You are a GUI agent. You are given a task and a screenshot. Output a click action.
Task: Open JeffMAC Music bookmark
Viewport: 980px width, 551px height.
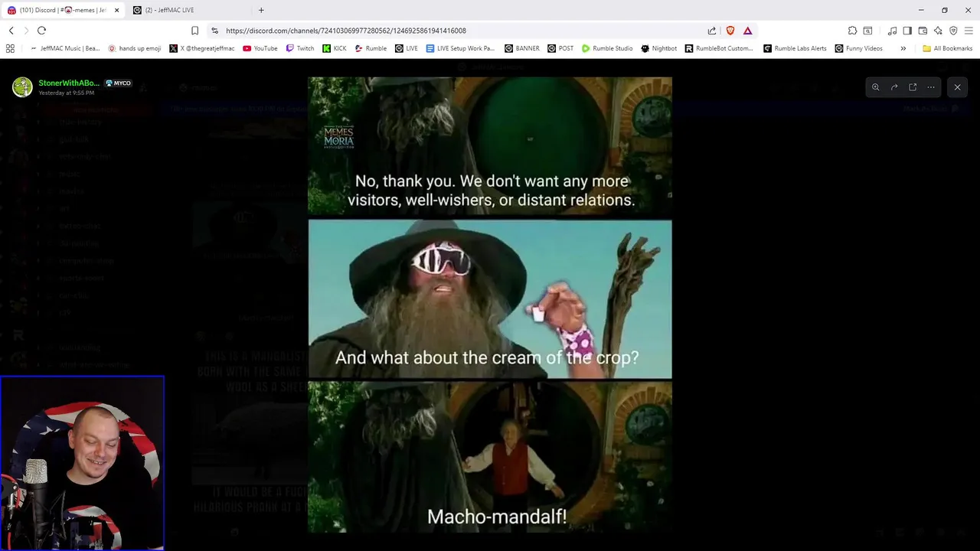click(x=65, y=48)
